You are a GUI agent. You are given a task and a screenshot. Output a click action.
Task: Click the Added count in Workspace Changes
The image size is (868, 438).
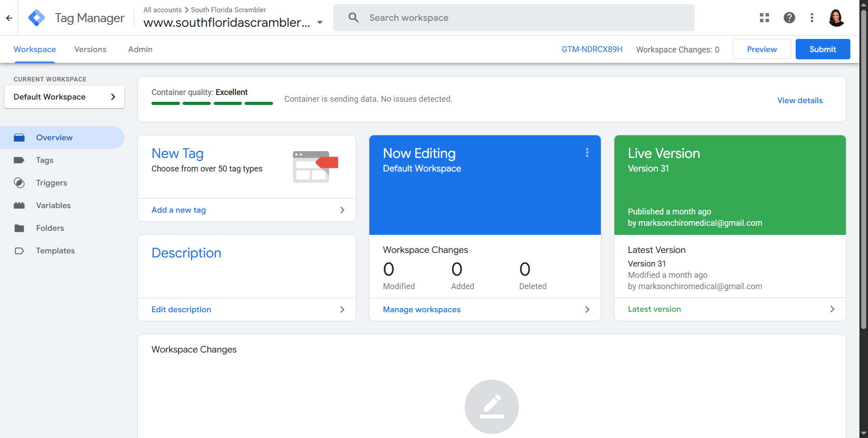tap(457, 269)
